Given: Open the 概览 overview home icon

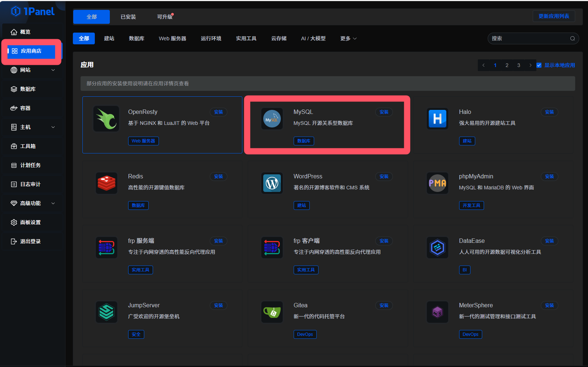Looking at the screenshot, I should pyautogui.click(x=14, y=32).
